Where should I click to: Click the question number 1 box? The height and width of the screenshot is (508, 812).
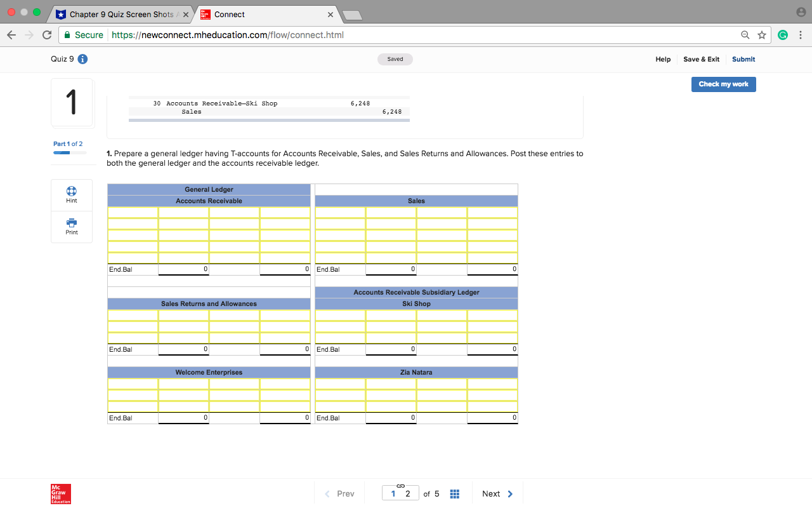coord(72,103)
